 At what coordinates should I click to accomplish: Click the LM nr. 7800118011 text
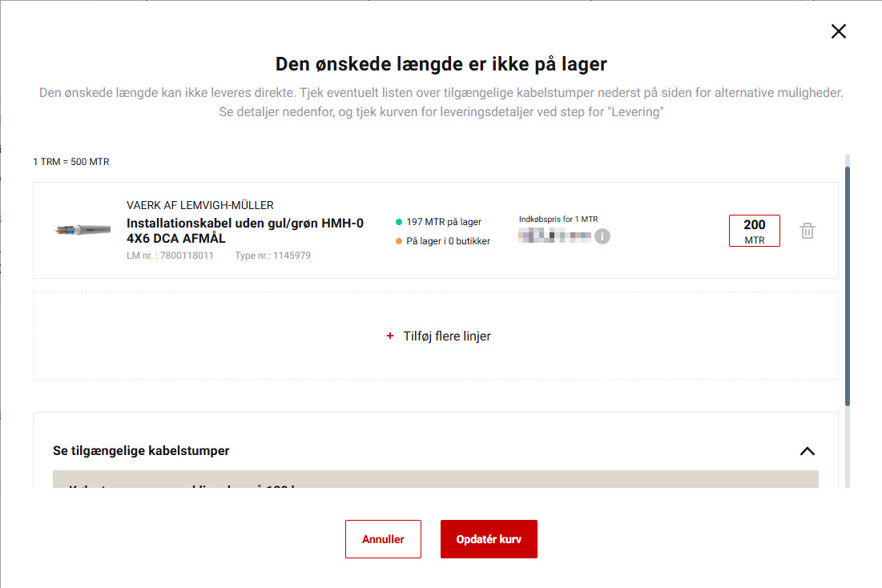(170, 256)
